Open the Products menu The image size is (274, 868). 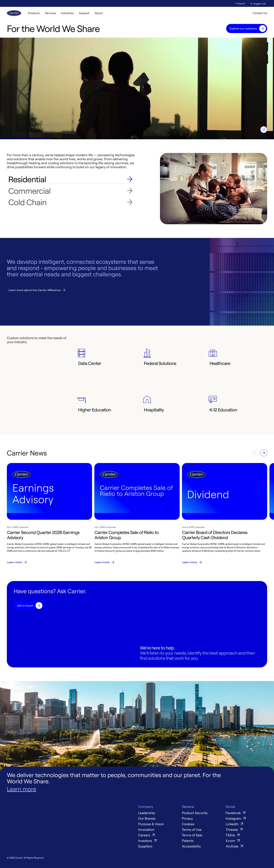pyautogui.click(x=34, y=13)
